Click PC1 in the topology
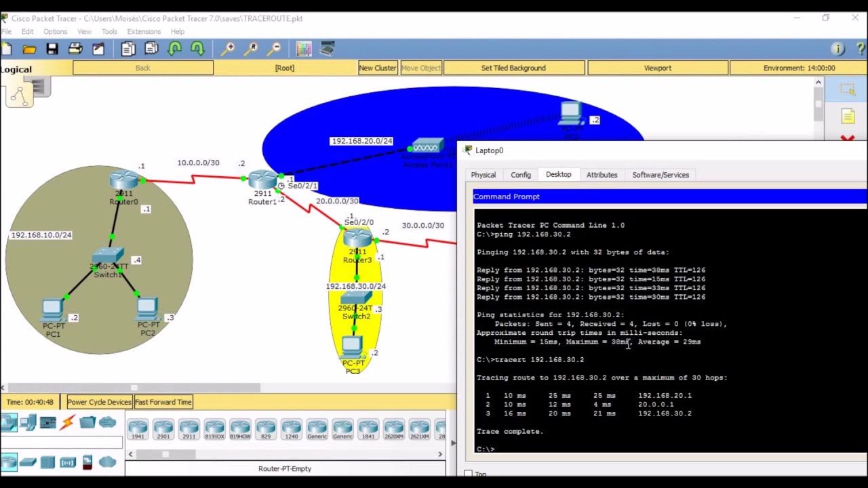868x488 pixels. click(53, 310)
